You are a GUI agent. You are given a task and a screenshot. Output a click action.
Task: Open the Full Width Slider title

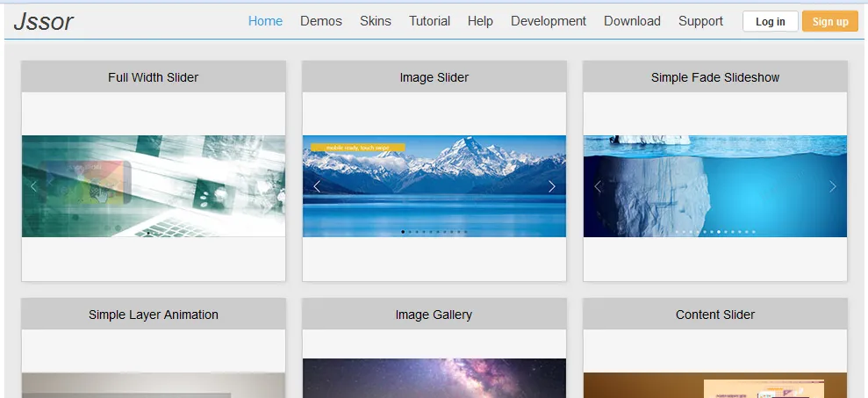pos(154,77)
